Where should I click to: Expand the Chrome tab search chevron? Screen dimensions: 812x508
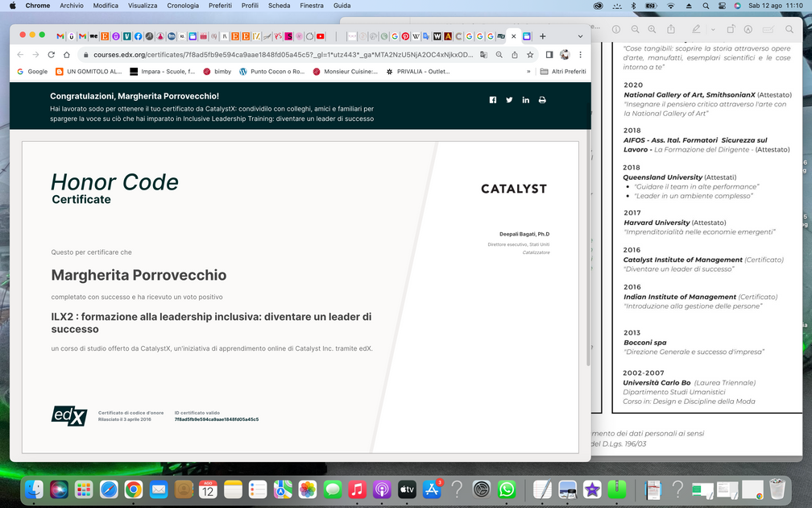point(580,36)
